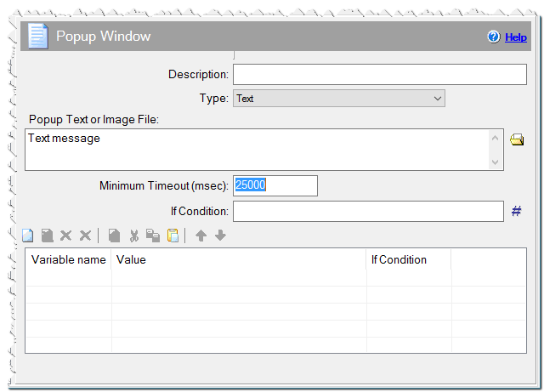The image size is (544, 392).
Task: Click the X delete icon beside the edit icon
Action: click(x=65, y=236)
